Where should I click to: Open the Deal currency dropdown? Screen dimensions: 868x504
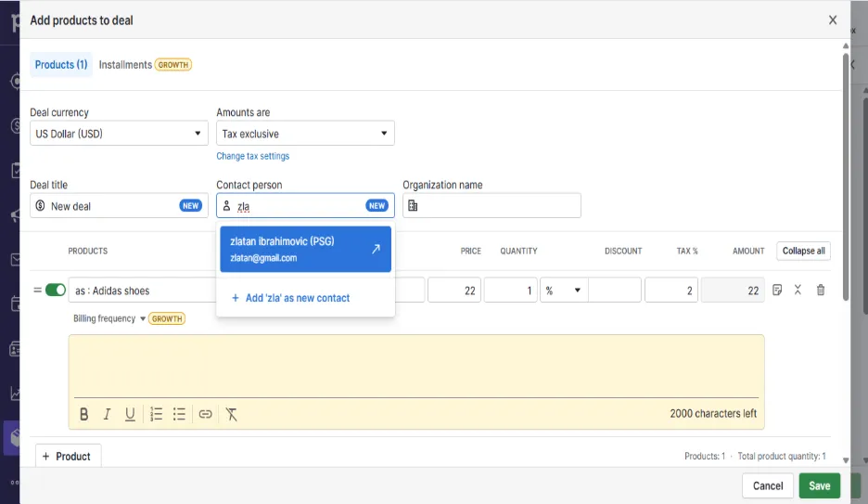coord(119,134)
